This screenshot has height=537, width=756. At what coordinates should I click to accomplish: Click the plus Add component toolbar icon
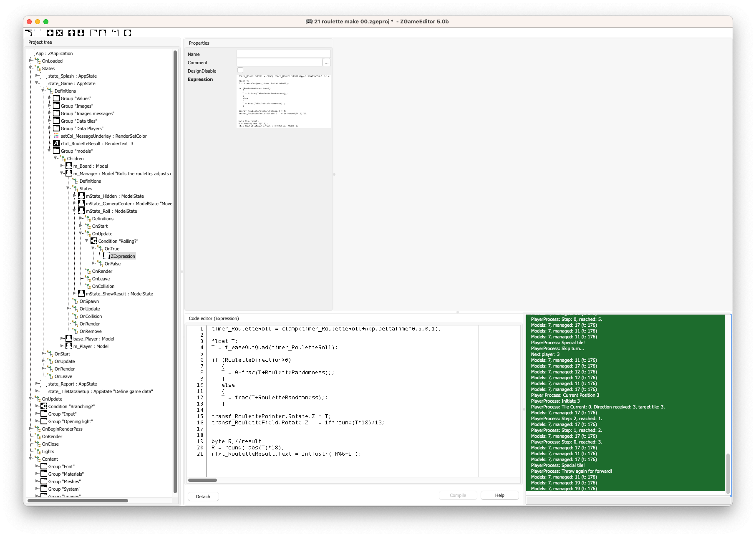tap(50, 33)
